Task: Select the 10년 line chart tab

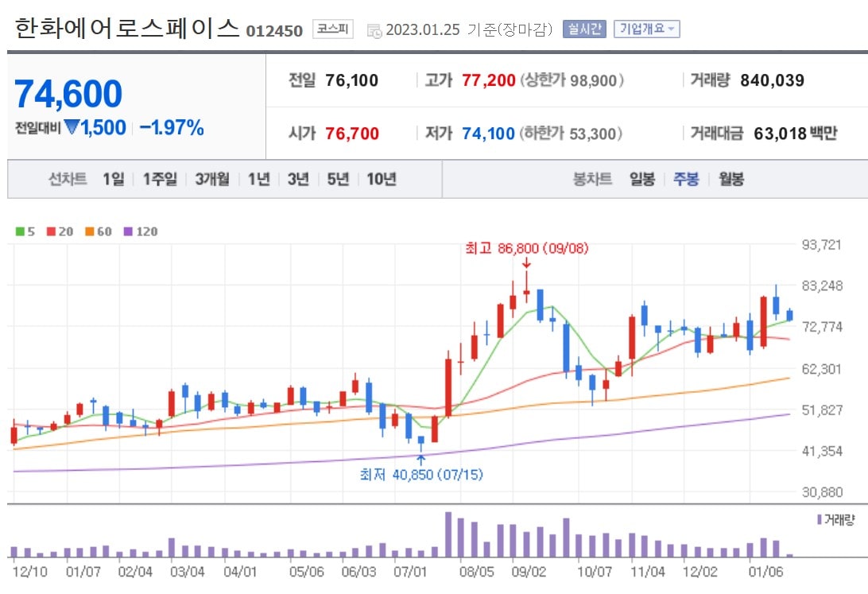Action: (x=382, y=179)
